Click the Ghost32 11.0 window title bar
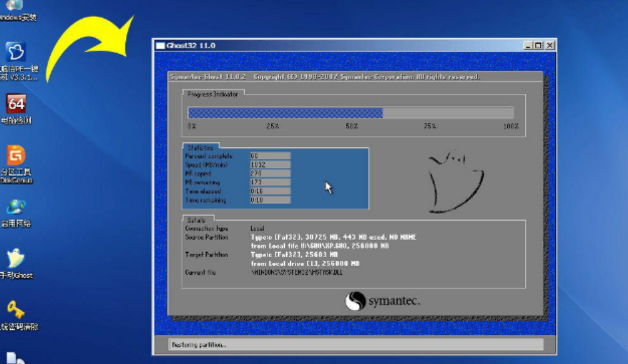Image resolution: width=628 pixels, height=364 pixels. click(x=335, y=46)
